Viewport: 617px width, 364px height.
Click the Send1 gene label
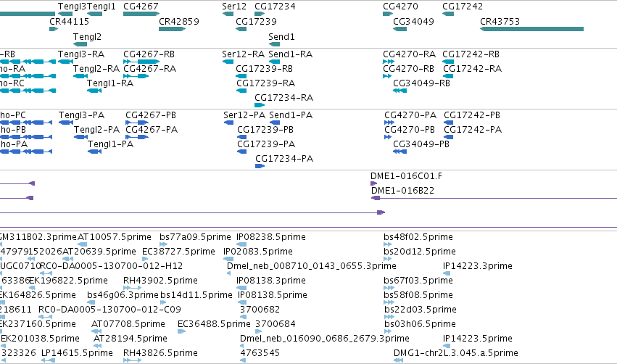(281, 36)
